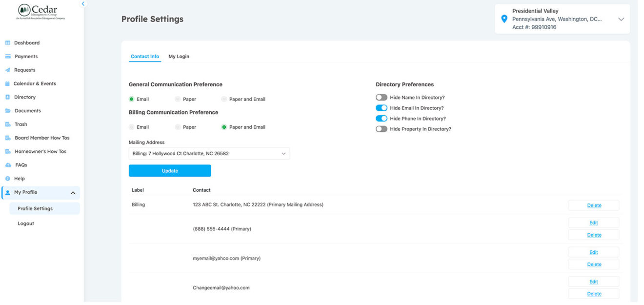Click the Dashboard icon in sidebar
The height and width of the screenshot is (305, 644).
(8, 43)
